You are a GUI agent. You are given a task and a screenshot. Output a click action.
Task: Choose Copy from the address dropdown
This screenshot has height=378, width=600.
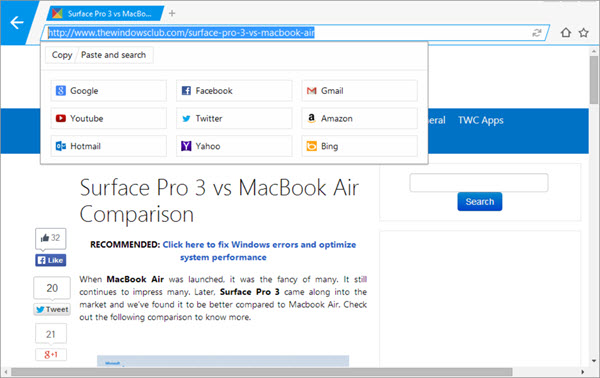point(62,55)
